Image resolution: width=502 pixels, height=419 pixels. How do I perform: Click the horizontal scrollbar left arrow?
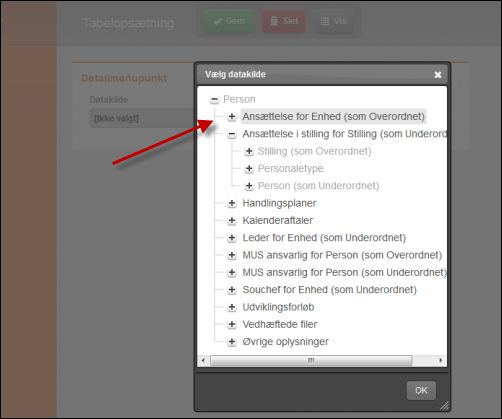[x=203, y=360]
